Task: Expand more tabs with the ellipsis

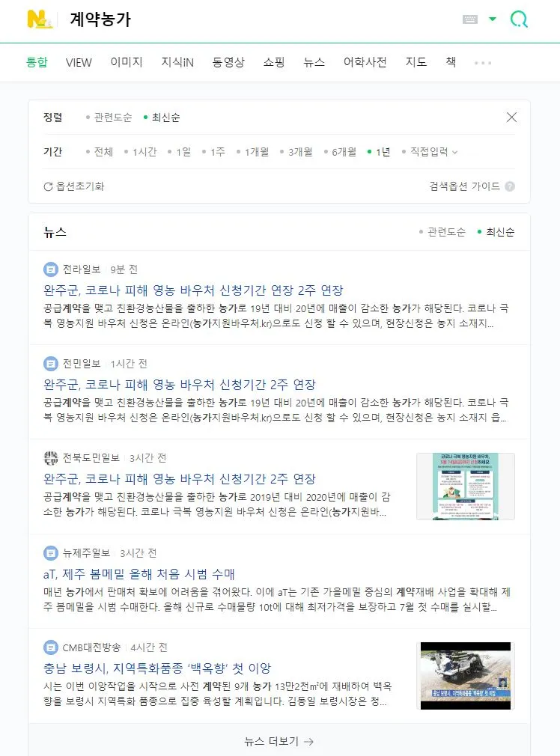Action: [x=483, y=63]
